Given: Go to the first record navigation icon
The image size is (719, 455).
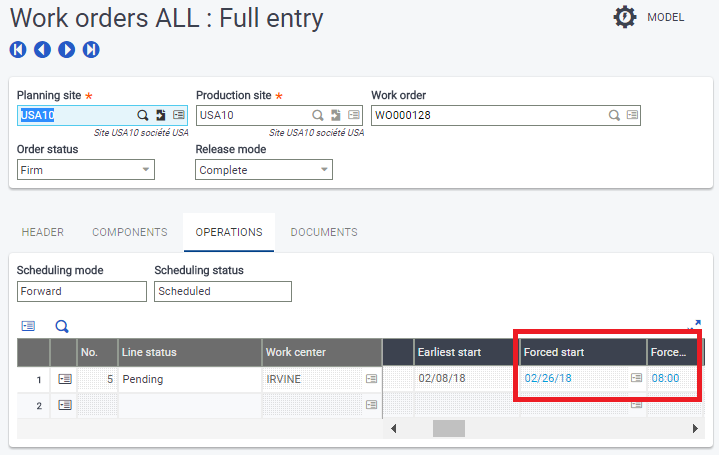Looking at the screenshot, I should (x=18, y=50).
